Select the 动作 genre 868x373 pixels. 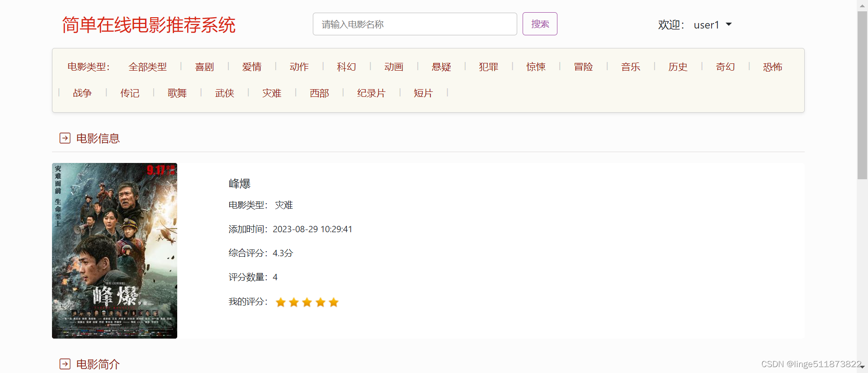[x=299, y=67]
